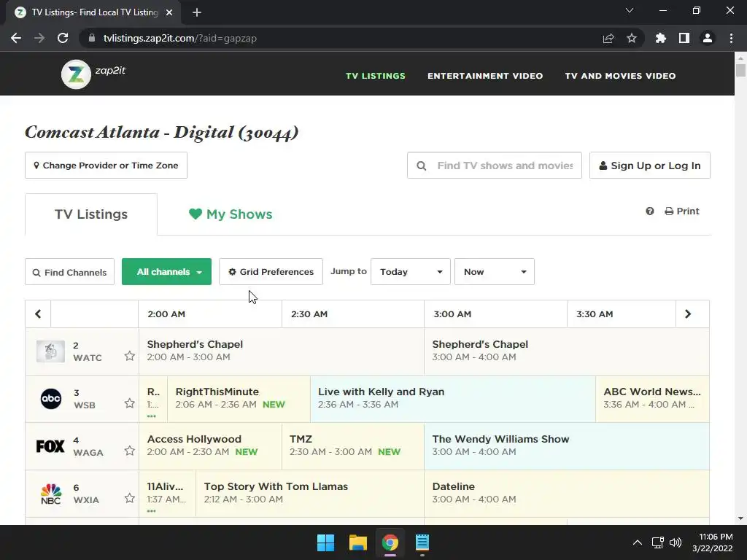
Task: Click browser back arrow
Action: pyautogui.click(x=16, y=38)
